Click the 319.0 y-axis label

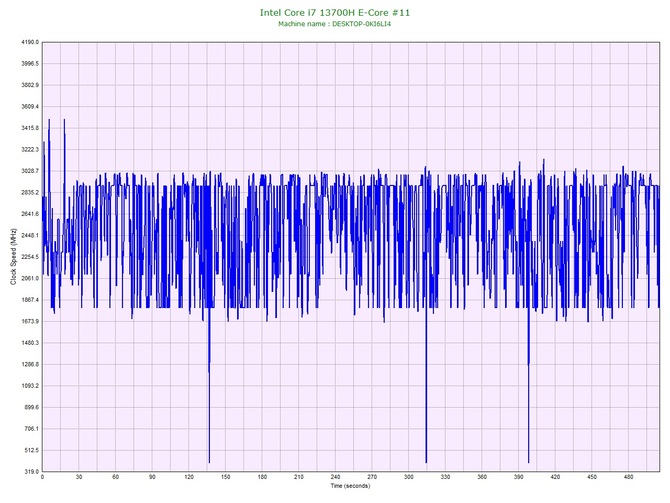pyautogui.click(x=31, y=472)
